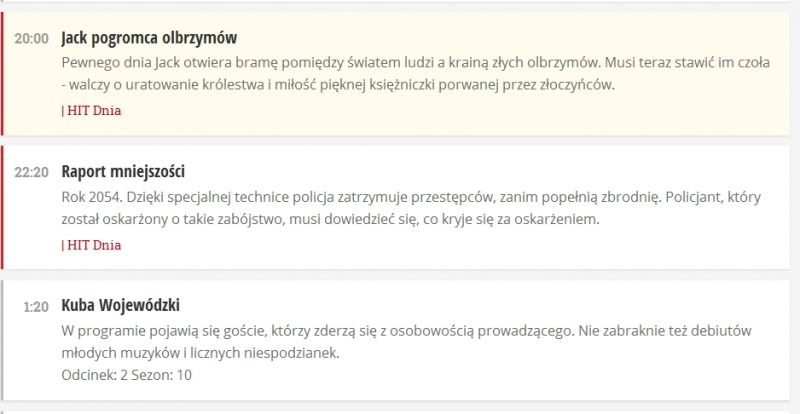Click red left border of 22:20 card
Screen dimensions: 800x414
(x=2, y=207)
